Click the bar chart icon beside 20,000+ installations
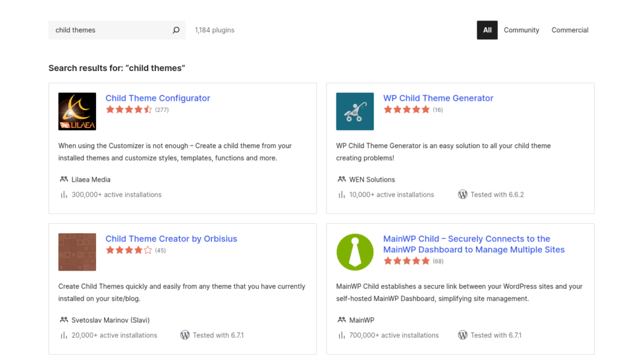The height and width of the screenshot is (364, 638). coord(64,335)
